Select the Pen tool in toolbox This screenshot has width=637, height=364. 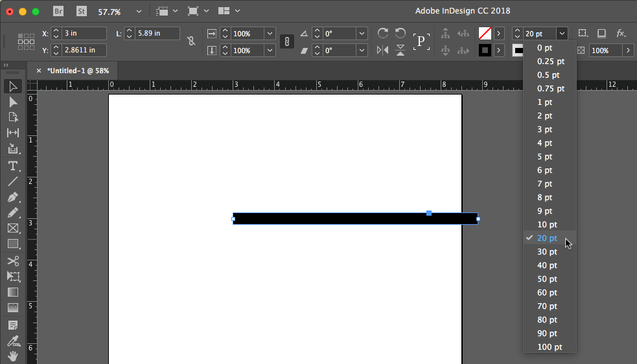click(x=12, y=197)
